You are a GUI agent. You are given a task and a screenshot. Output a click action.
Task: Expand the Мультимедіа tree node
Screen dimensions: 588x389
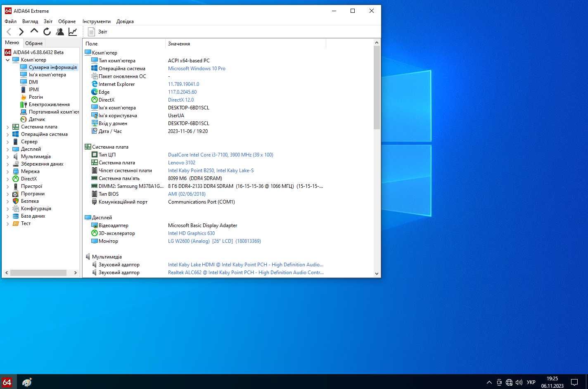(7, 157)
